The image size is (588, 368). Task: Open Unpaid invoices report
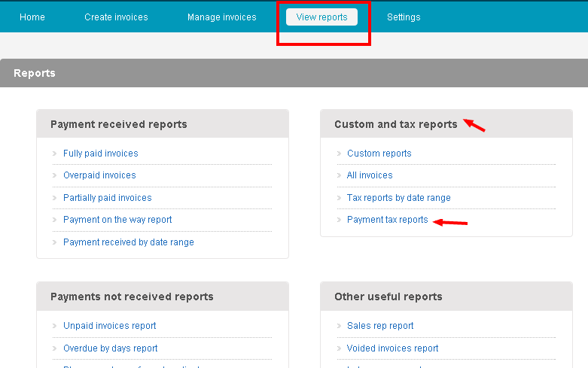(x=109, y=326)
